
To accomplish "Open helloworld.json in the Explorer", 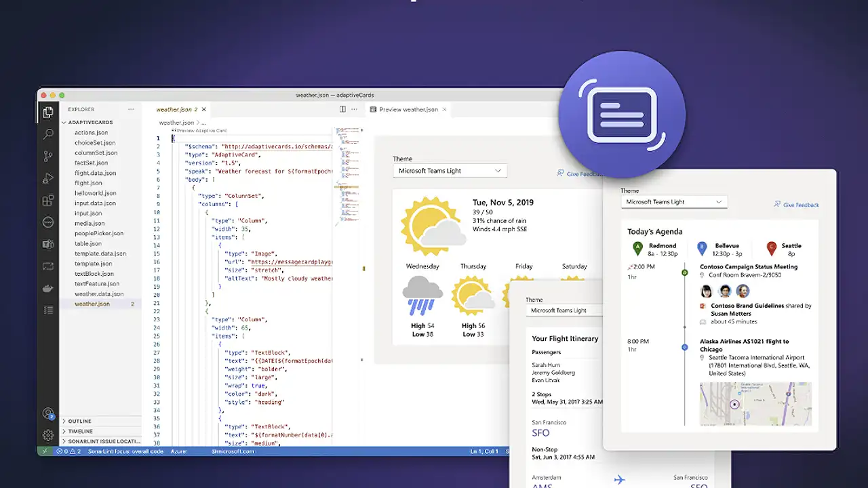I will tap(95, 193).
